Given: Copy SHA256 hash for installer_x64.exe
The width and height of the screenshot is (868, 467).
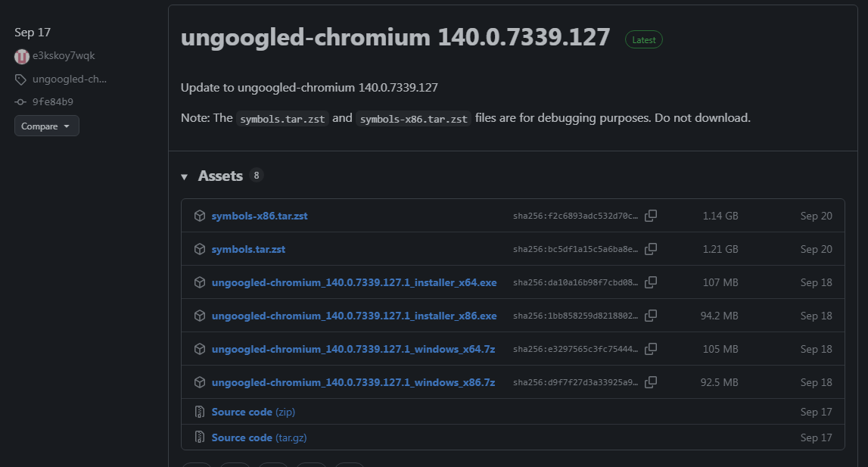Looking at the screenshot, I should coord(650,282).
